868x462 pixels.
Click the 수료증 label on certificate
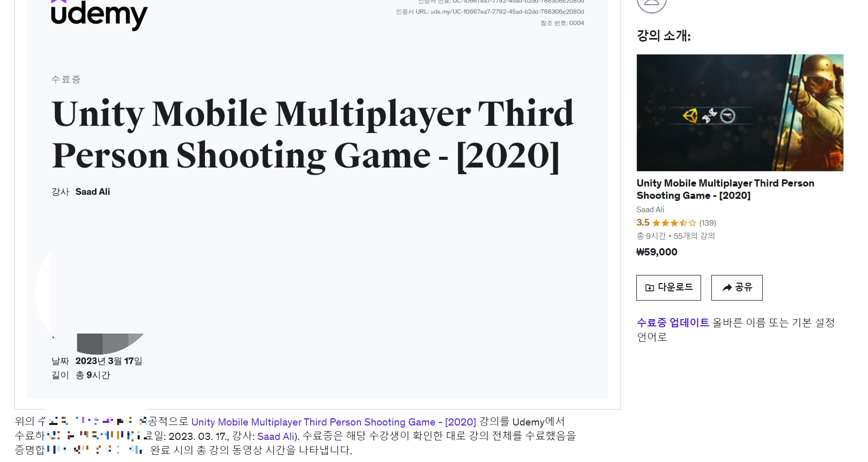coord(66,79)
